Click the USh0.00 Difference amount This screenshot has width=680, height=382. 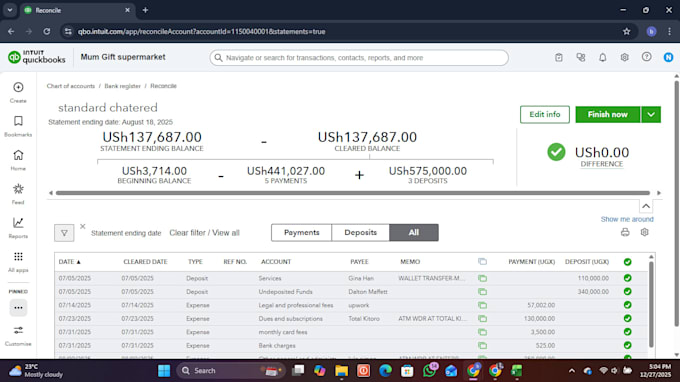[x=602, y=153]
